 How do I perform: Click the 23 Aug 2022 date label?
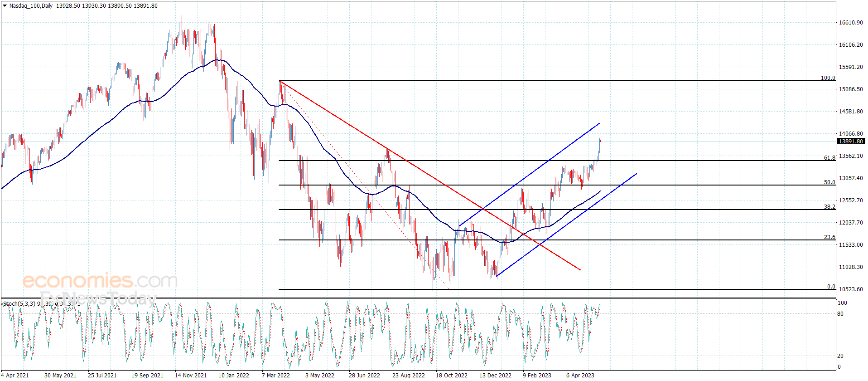click(409, 375)
